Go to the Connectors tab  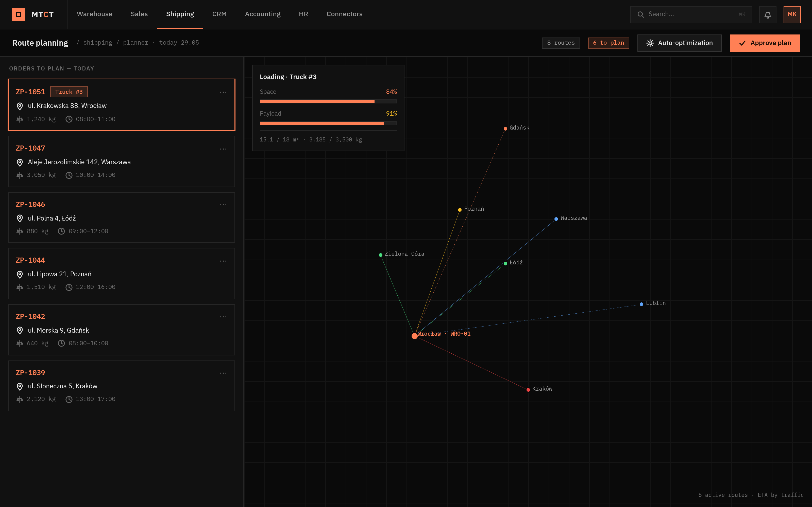344,14
